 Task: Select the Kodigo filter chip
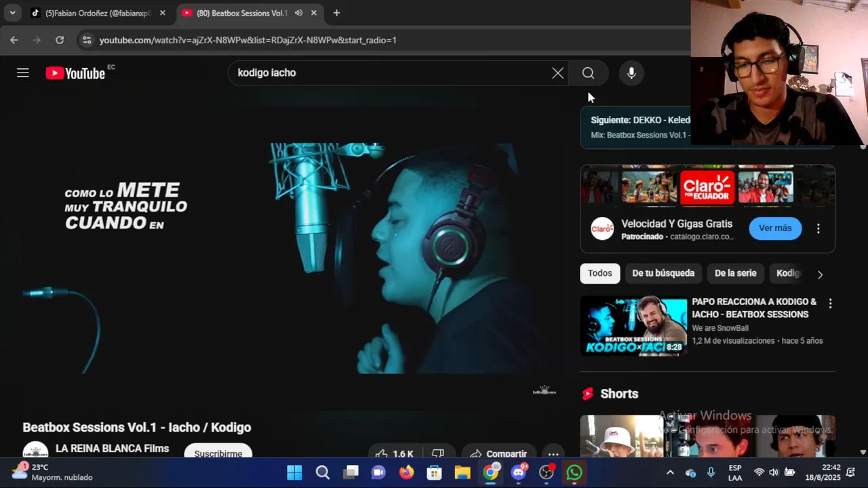(789, 273)
